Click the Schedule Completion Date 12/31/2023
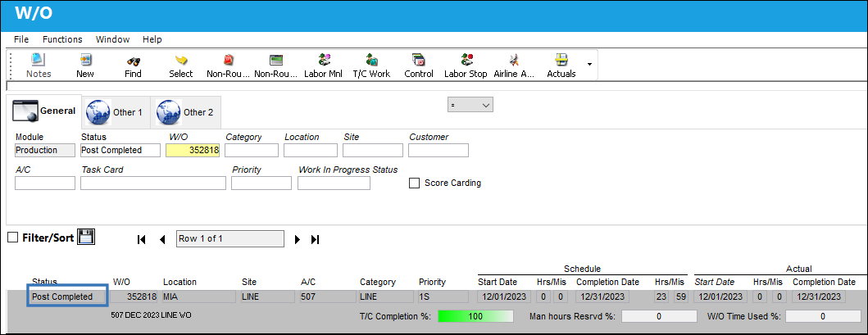This screenshot has width=868, height=335. point(602,297)
